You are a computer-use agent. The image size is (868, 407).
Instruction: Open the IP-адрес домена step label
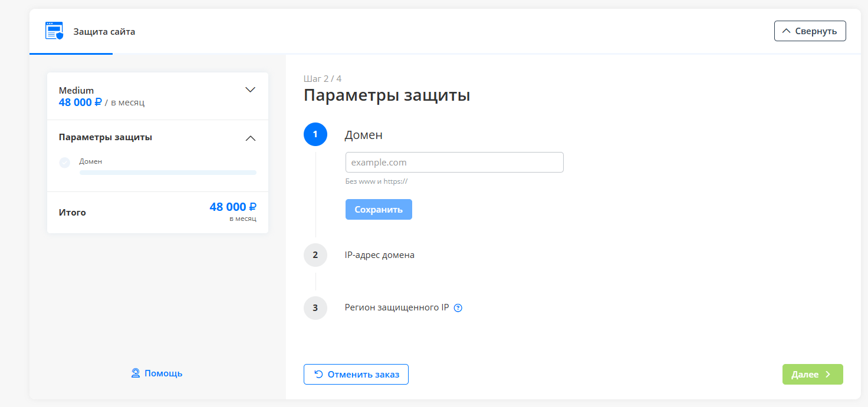380,255
